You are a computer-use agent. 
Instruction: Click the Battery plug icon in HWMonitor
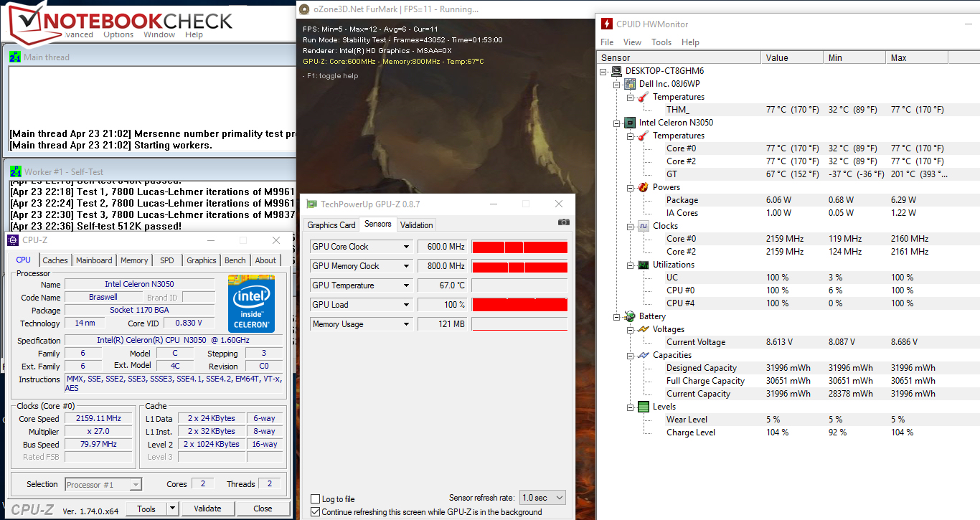(630, 316)
